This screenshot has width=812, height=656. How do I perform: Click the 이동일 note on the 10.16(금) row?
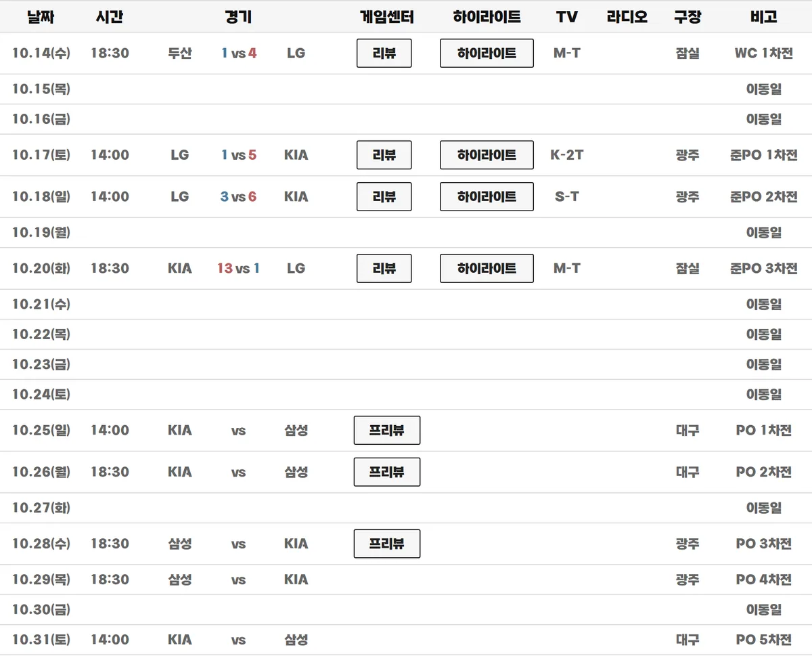click(764, 119)
